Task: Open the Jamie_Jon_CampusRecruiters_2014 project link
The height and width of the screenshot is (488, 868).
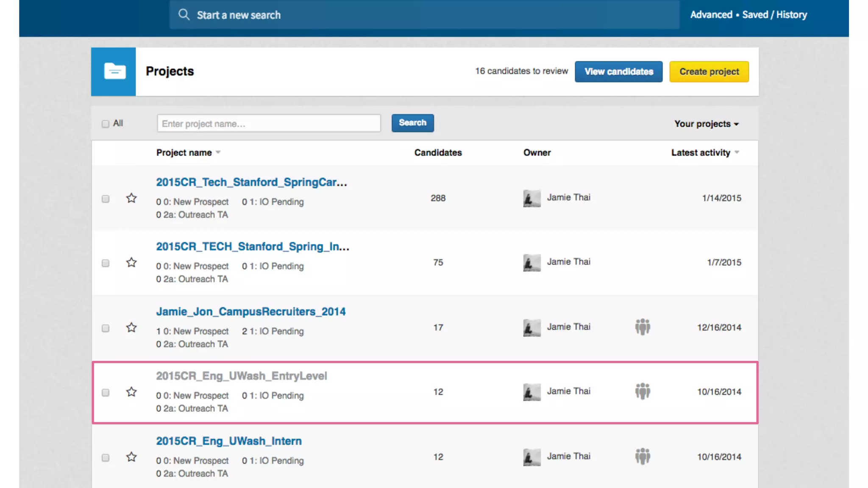Action: coord(250,312)
